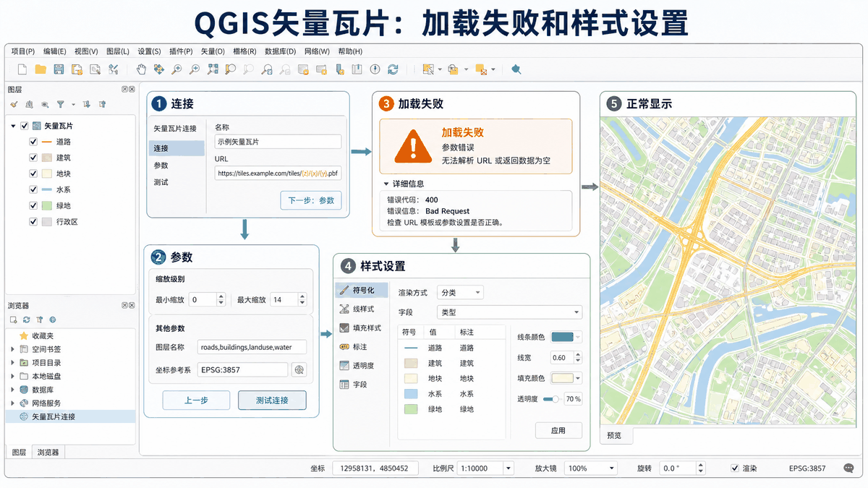Uncheck the 行政区 layer checkbox

pyautogui.click(x=33, y=222)
